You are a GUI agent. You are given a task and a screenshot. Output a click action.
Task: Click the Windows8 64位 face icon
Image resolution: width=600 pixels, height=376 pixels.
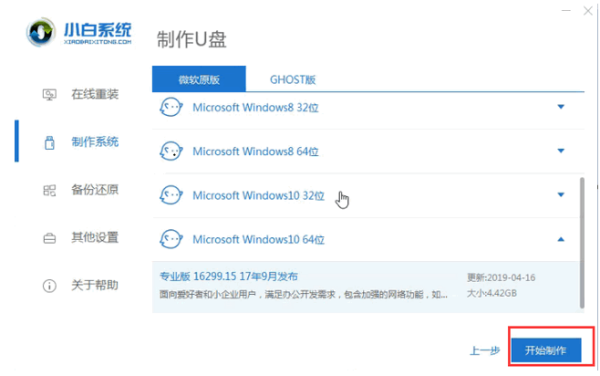pos(171,151)
